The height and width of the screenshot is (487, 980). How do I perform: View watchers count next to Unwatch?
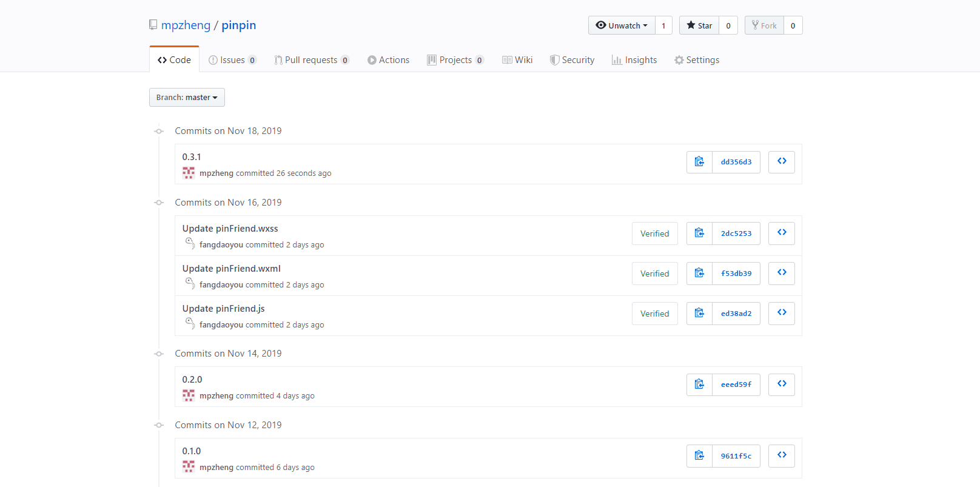pyautogui.click(x=663, y=25)
